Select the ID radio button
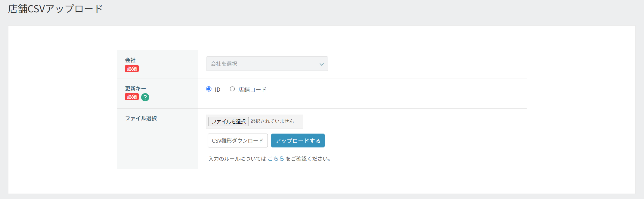The height and width of the screenshot is (199, 644). point(209,89)
